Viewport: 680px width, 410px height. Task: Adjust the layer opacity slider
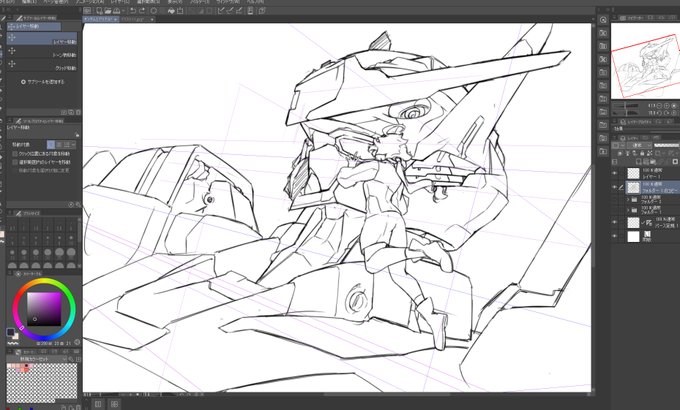pyautogui.click(x=667, y=145)
